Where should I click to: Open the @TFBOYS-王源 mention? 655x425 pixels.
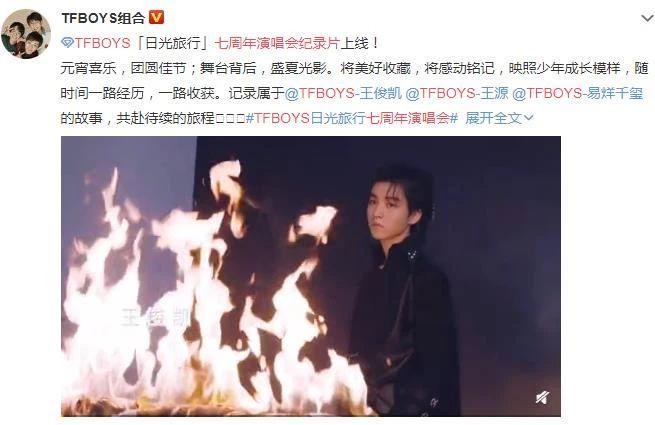[457, 93]
